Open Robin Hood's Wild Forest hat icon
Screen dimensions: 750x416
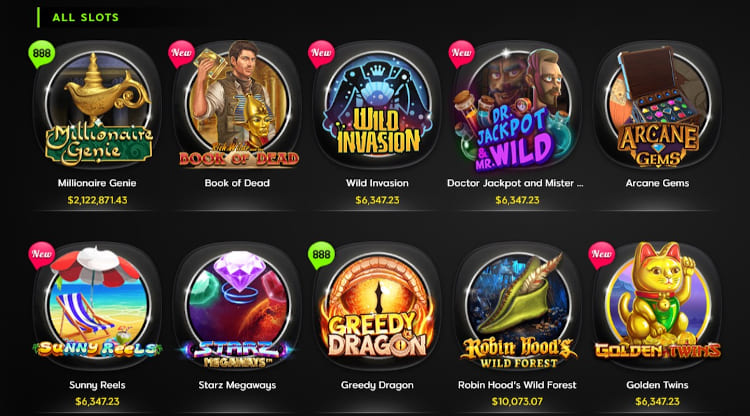coord(517,307)
